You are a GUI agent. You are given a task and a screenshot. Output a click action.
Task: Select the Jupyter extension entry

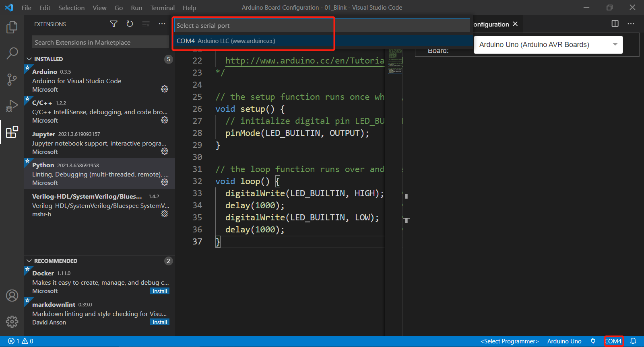[x=99, y=143]
